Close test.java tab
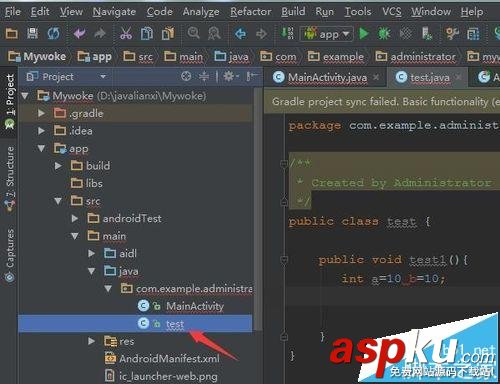Screen dimensions: 500x384 [x=458, y=77]
